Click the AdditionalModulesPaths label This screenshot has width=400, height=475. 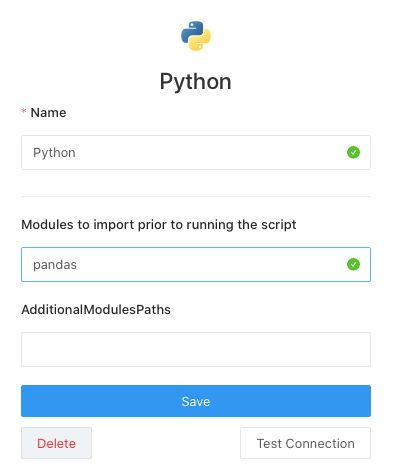point(96,310)
